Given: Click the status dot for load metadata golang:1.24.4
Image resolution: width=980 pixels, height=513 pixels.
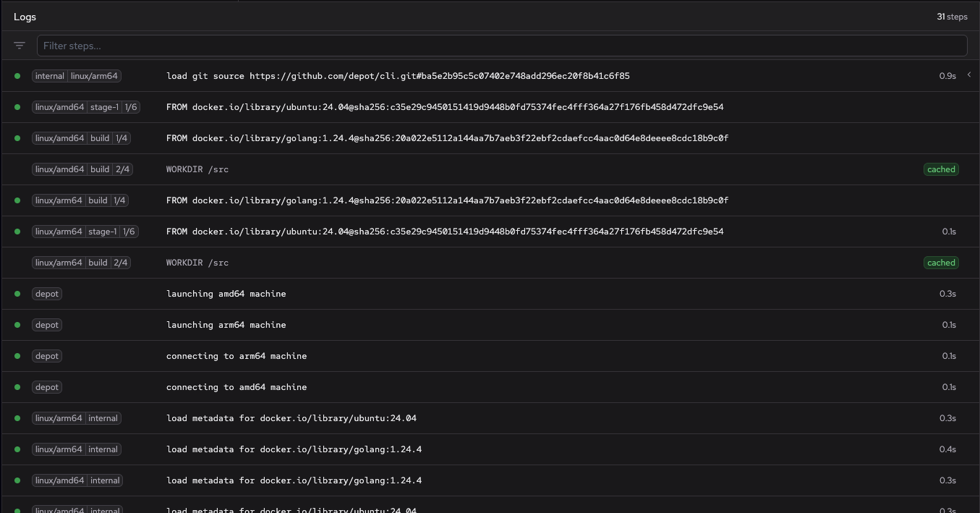Looking at the screenshot, I should click(x=17, y=449).
